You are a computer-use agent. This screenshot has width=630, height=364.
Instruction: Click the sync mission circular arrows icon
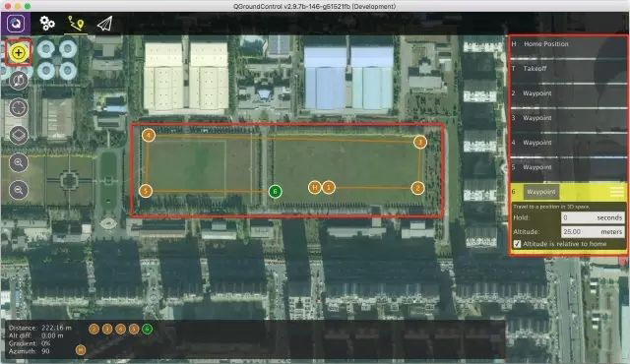[x=19, y=81]
